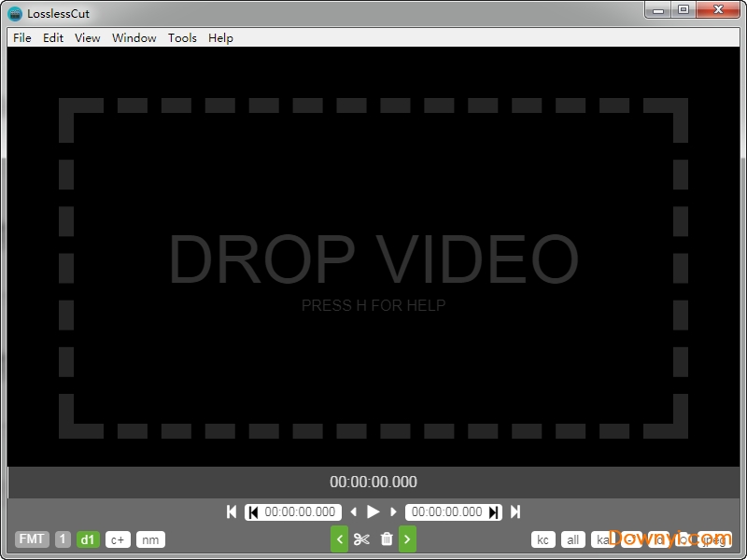Jump to the start of the video
Image resolution: width=747 pixels, height=560 pixels.
point(232,511)
